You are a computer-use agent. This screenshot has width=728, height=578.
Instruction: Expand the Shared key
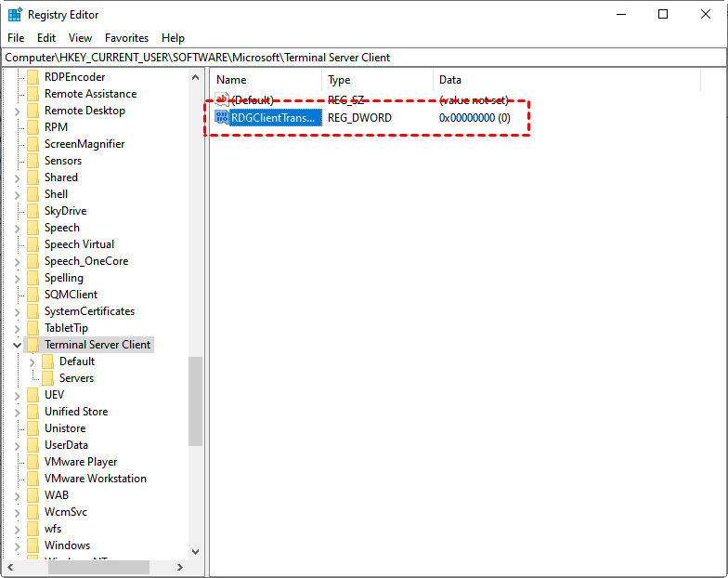[x=17, y=178]
